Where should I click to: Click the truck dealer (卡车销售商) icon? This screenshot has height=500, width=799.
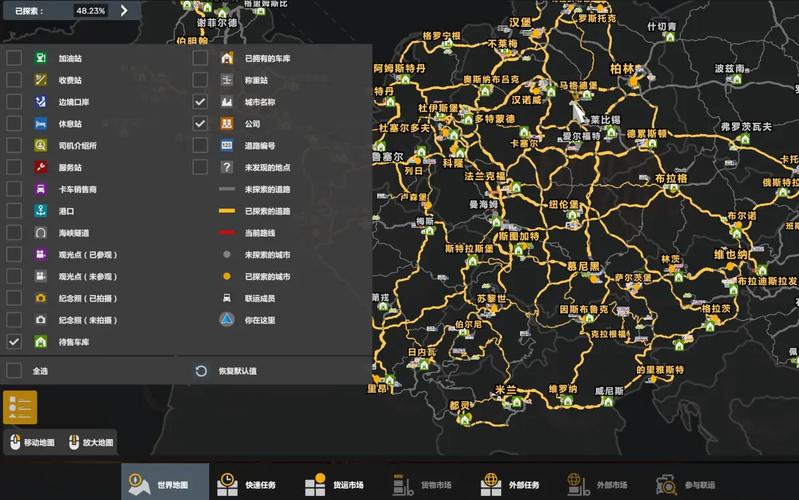tap(41, 189)
